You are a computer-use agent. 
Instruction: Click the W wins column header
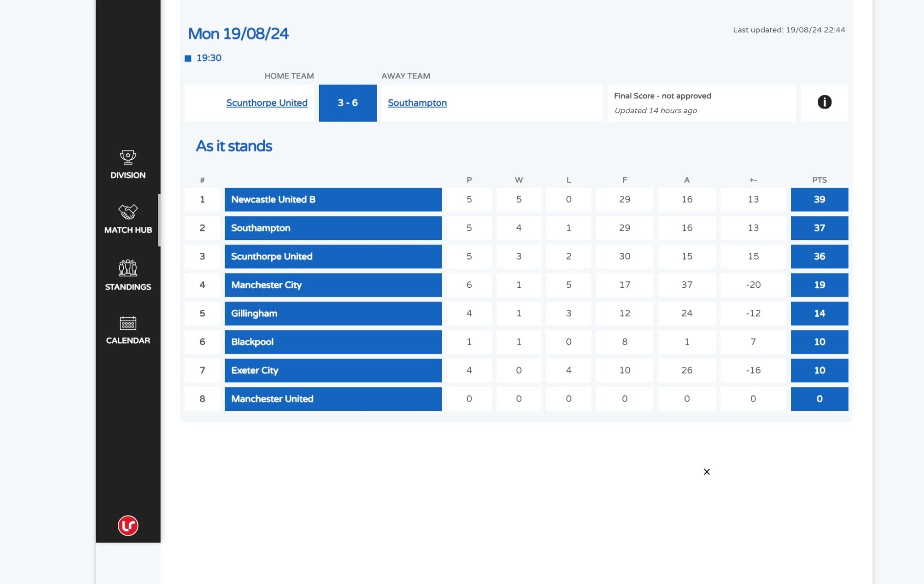519,180
